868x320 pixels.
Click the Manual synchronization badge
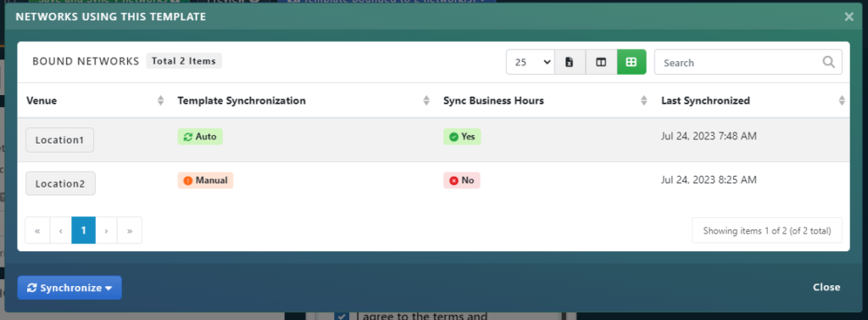[205, 180]
